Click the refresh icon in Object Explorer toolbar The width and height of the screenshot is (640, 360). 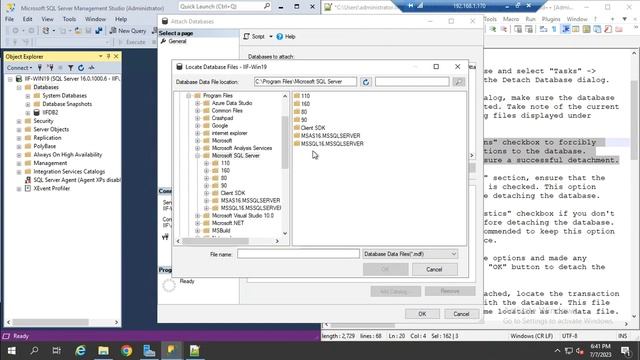81,68
